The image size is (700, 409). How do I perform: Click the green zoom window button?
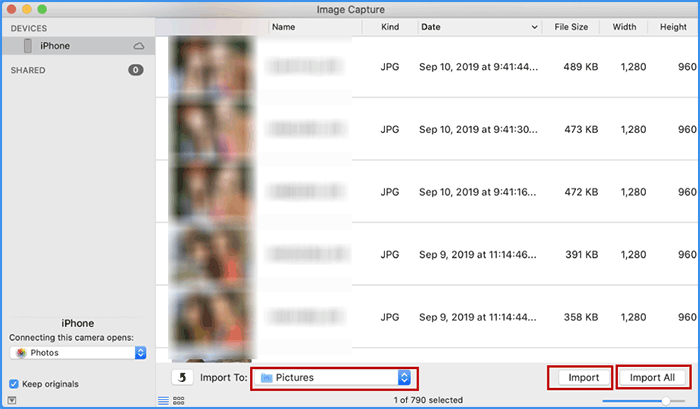[x=42, y=9]
